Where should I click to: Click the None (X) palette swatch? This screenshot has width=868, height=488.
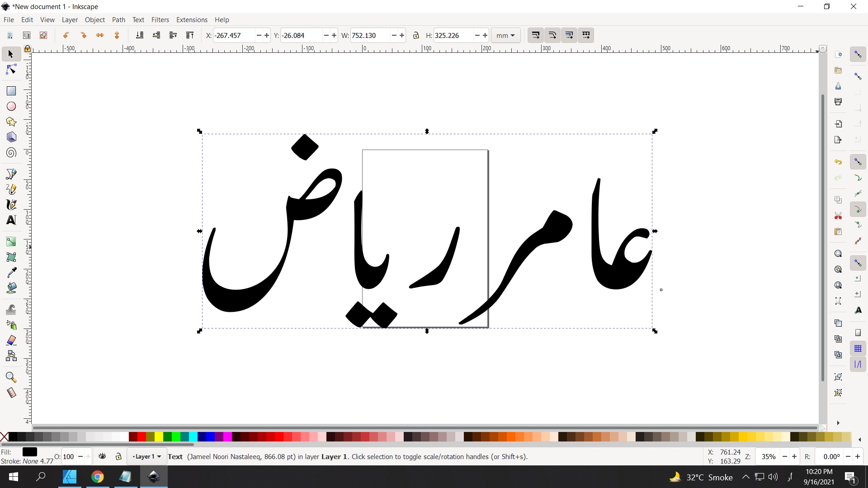pos(4,437)
